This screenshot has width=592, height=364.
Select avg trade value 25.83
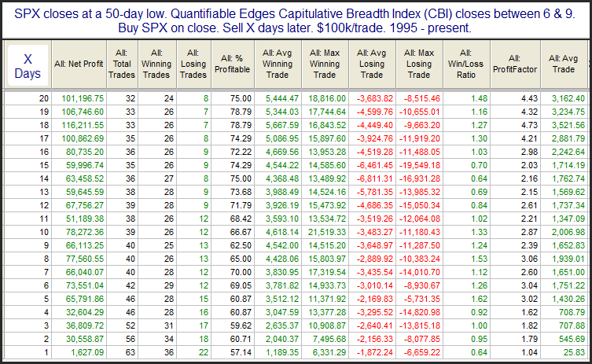click(574, 352)
